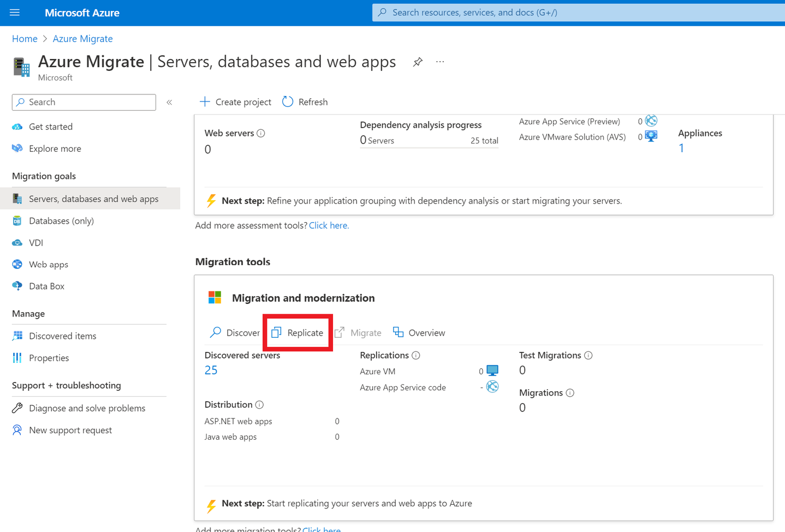Open Azure Migrate breadcrumb link
785x532 pixels.
pos(82,39)
